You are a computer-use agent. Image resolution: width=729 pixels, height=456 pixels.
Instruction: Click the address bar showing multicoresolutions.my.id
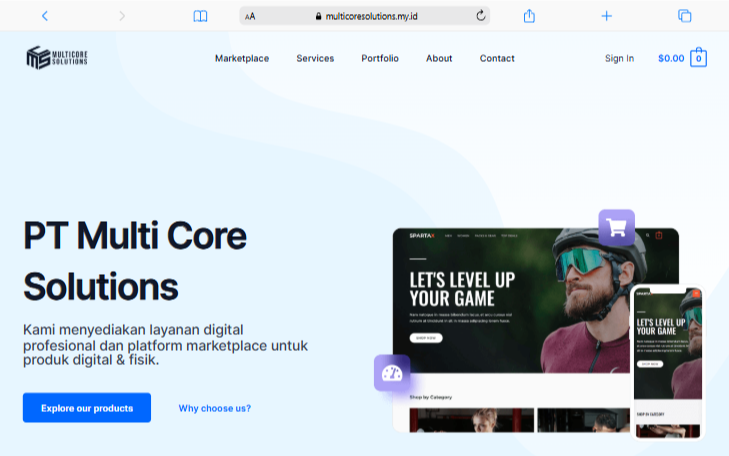click(x=364, y=16)
